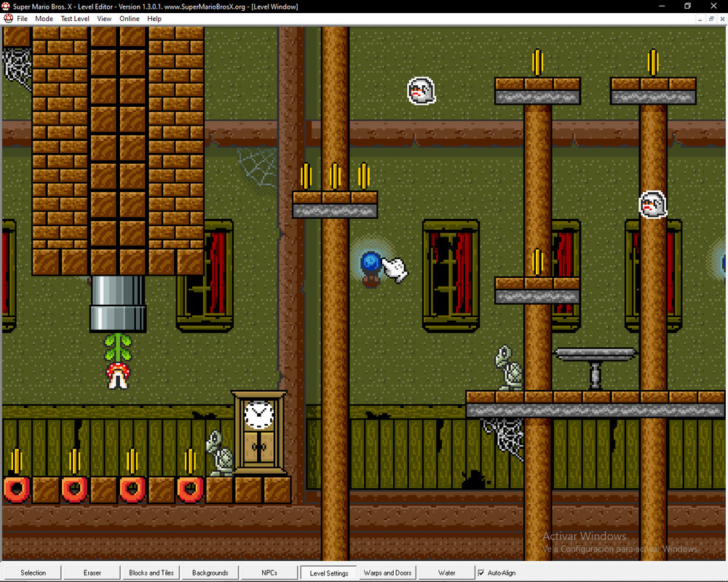Open the File menu

coord(22,19)
